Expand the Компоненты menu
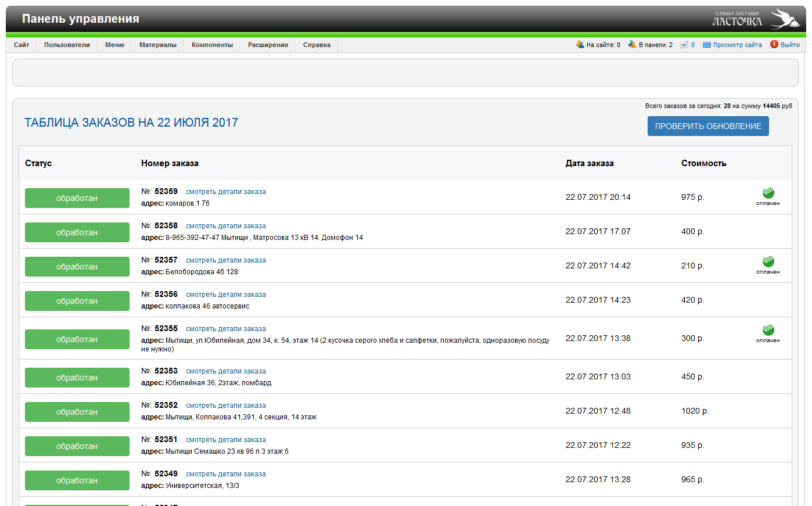The image size is (812, 506). point(212,45)
